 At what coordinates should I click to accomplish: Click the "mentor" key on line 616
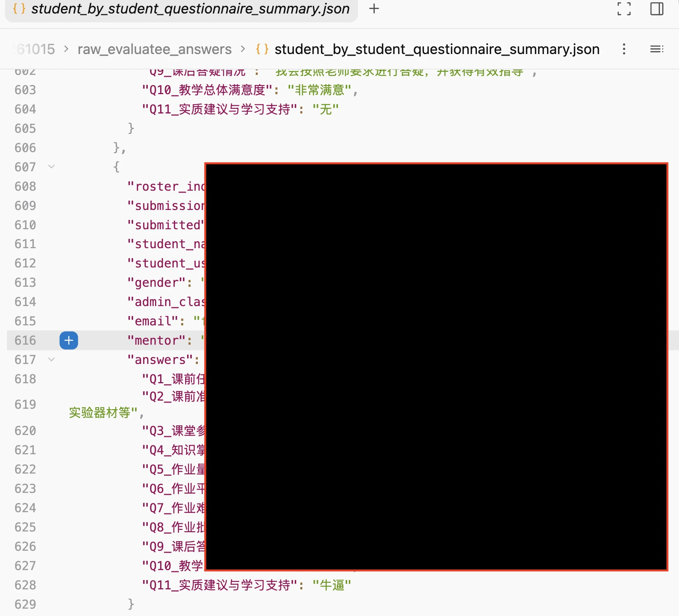tap(157, 340)
